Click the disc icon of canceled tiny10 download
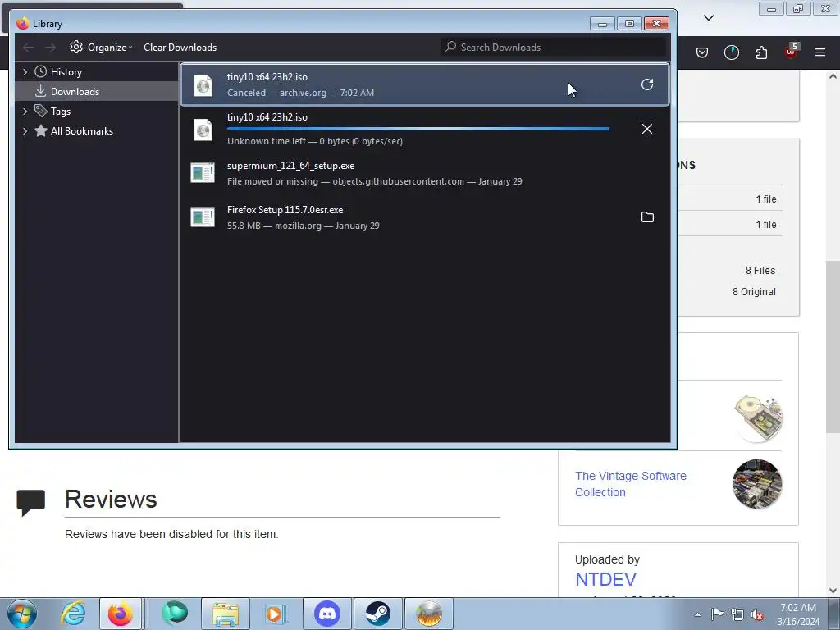The width and height of the screenshot is (840, 630). [x=203, y=85]
